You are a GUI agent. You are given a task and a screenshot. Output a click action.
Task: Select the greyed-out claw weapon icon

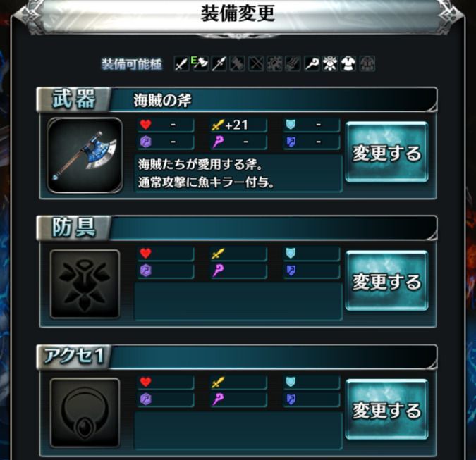(293, 64)
